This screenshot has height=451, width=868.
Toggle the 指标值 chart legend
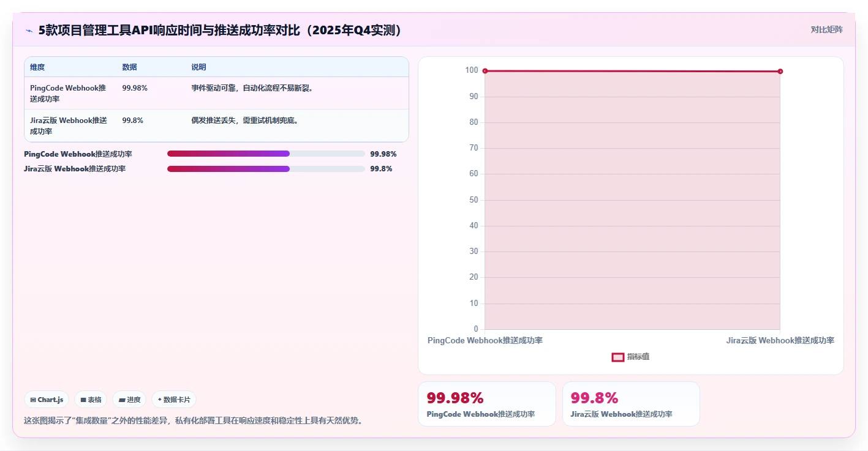click(x=630, y=357)
